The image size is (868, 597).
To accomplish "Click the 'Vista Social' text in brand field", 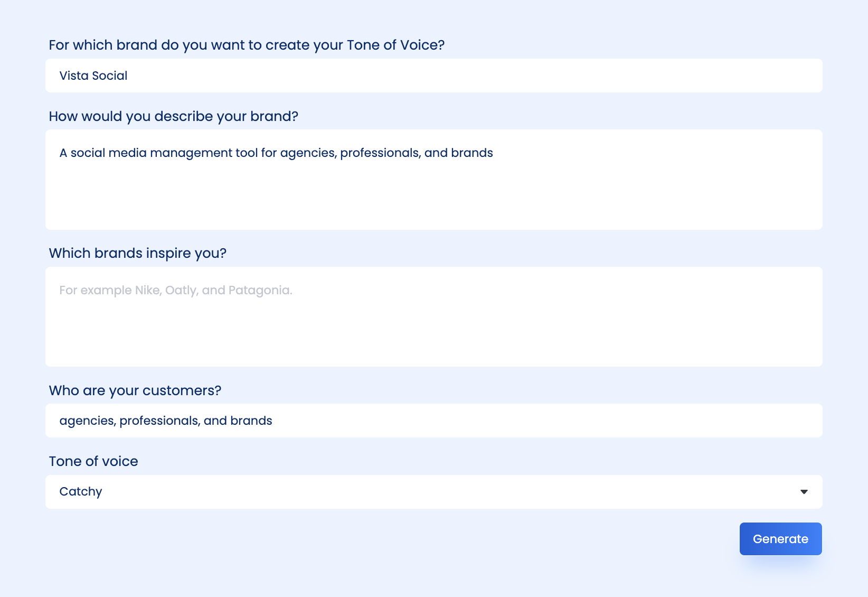I will click(x=93, y=76).
